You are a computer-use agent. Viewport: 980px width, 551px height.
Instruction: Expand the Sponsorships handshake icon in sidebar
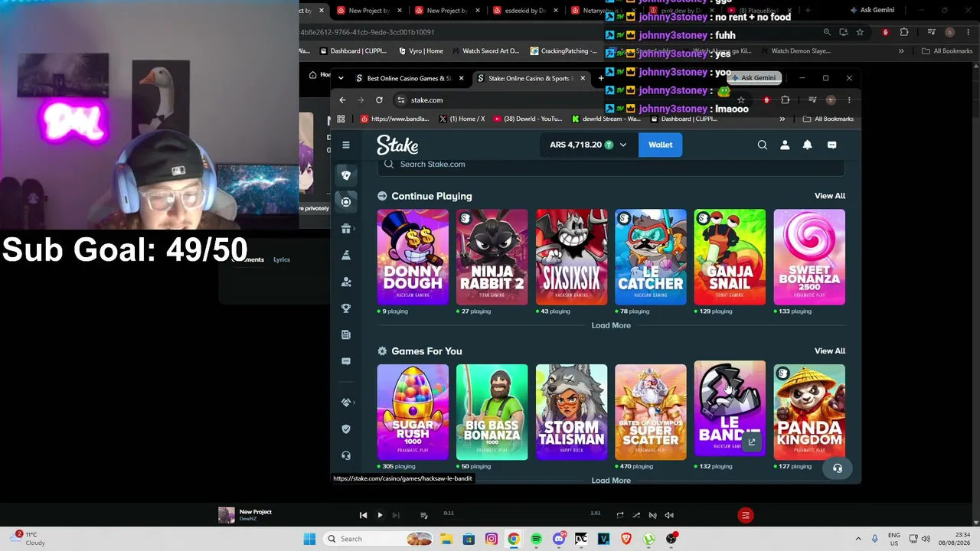coord(346,402)
